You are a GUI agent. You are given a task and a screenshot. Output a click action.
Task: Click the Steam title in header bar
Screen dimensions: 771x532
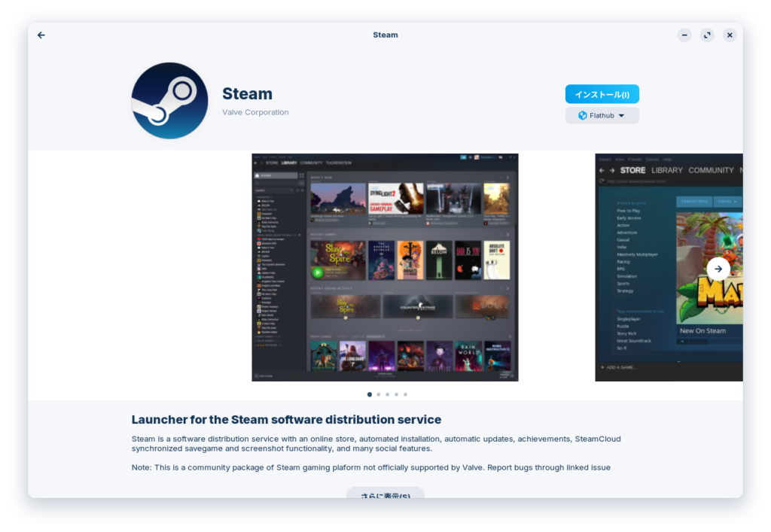(385, 35)
